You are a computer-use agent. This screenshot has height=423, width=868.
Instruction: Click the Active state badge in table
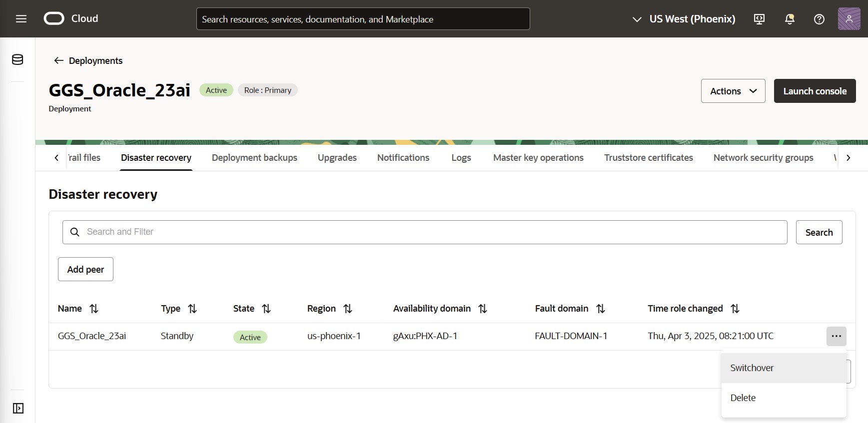(x=250, y=337)
